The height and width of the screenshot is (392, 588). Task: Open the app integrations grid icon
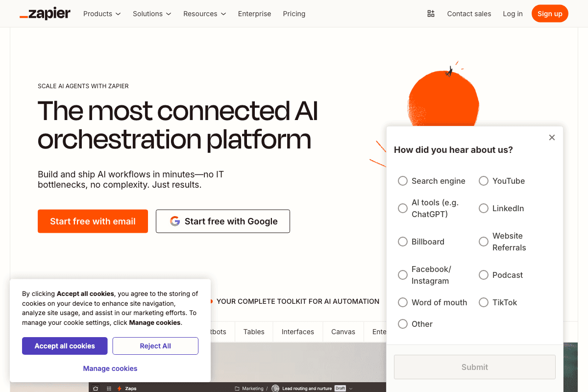(431, 14)
